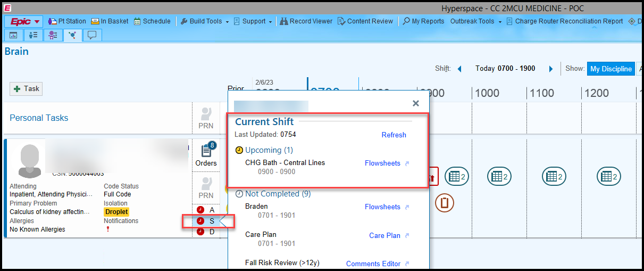Open flowsheet task icon under 1100 column
Image resolution: width=644 pixels, height=271 pixels.
coord(554,176)
